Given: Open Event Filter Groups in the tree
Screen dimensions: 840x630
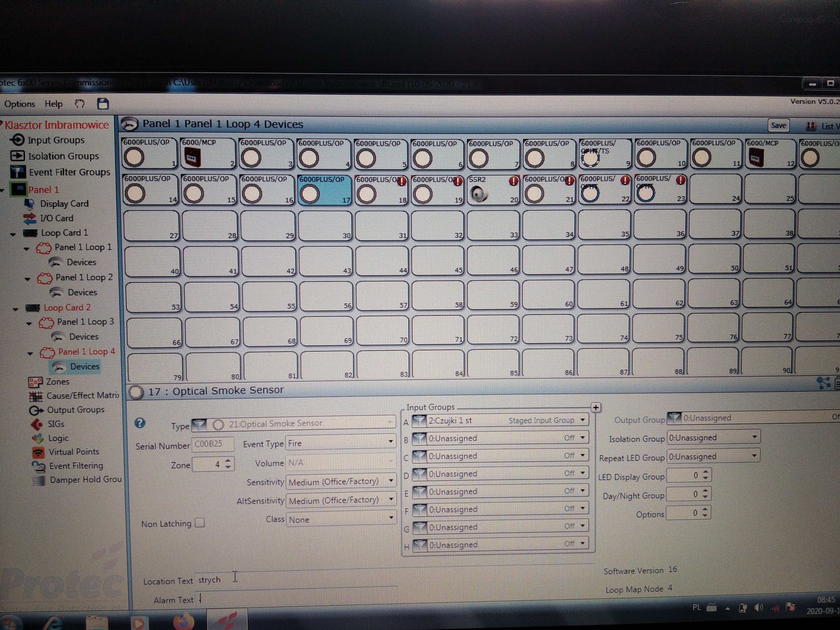Looking at the screenshot, I should [x=70, y=172].
